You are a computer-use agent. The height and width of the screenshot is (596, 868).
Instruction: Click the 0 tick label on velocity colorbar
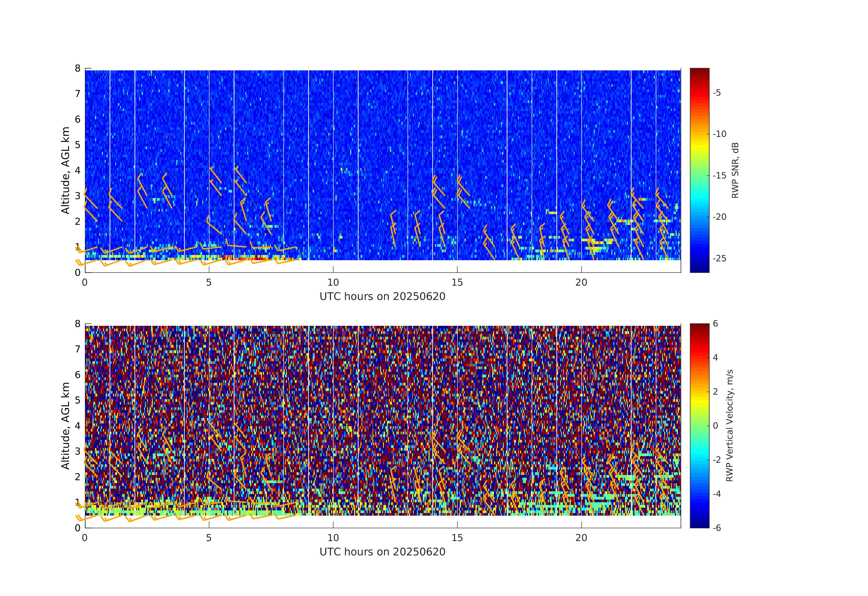click(715, 426)
